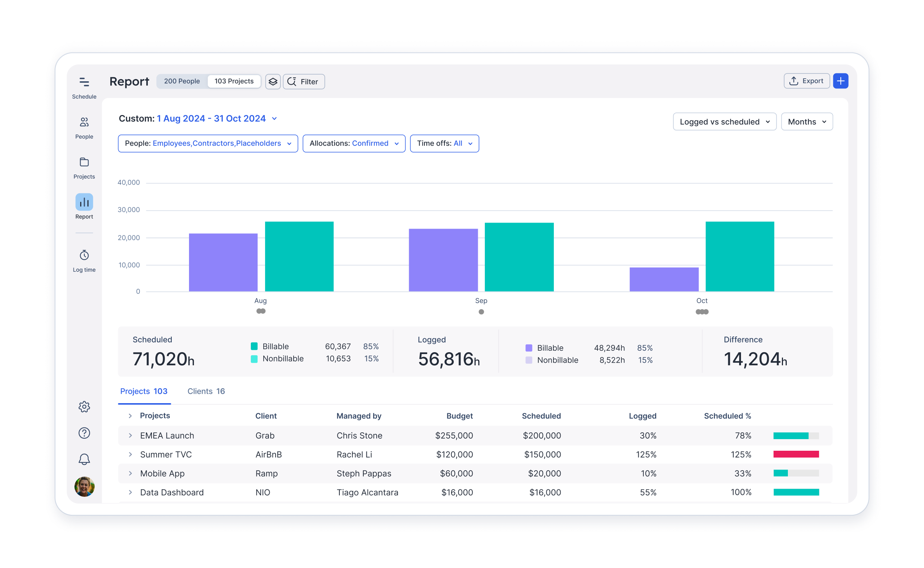Select the Projects 103 tab
The image size is (924, 568).
(144, 391)
